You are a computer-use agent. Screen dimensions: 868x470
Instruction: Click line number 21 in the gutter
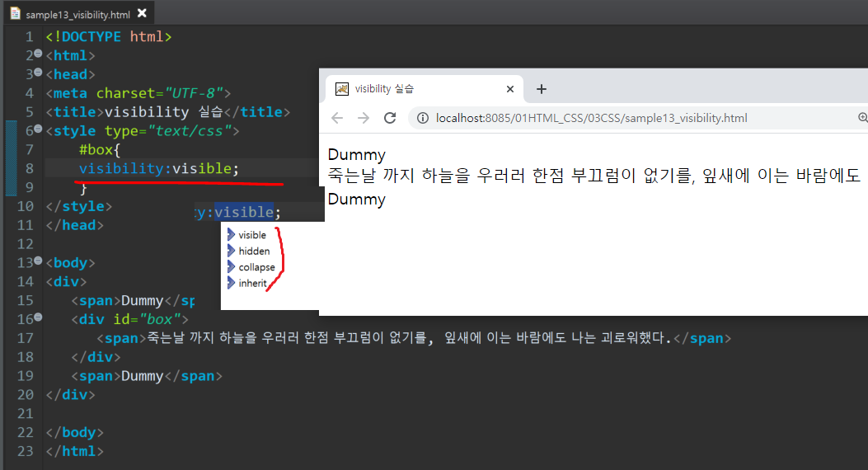(25, 414)
